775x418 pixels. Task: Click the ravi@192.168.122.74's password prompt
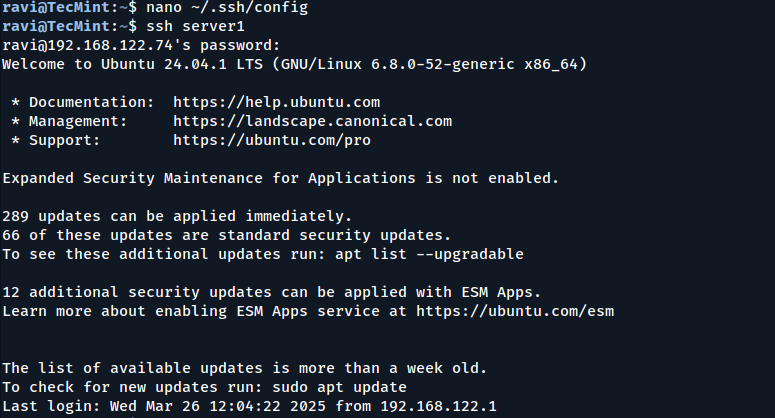click(141, 45)
